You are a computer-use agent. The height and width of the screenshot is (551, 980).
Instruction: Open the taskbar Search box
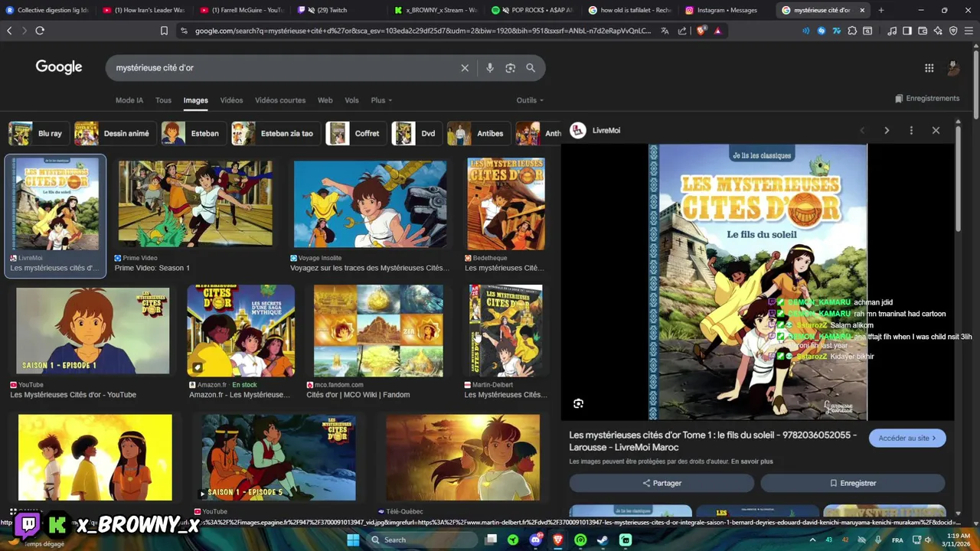click(421, 540)
